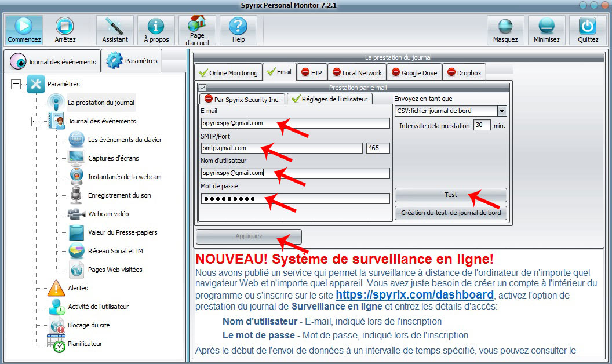Click the Blocage du site icon
This screenshot has width=612, height=364.
[x=57, y=325]
